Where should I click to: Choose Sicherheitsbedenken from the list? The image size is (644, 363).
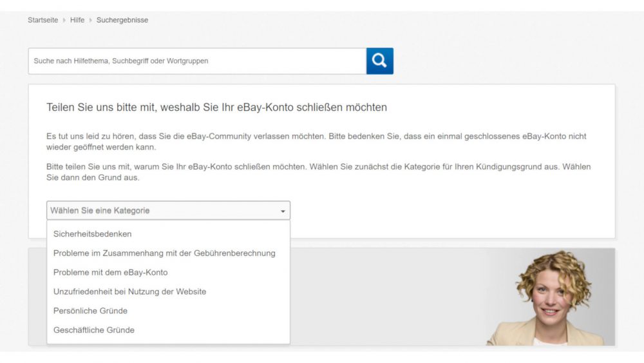point(168,234)
